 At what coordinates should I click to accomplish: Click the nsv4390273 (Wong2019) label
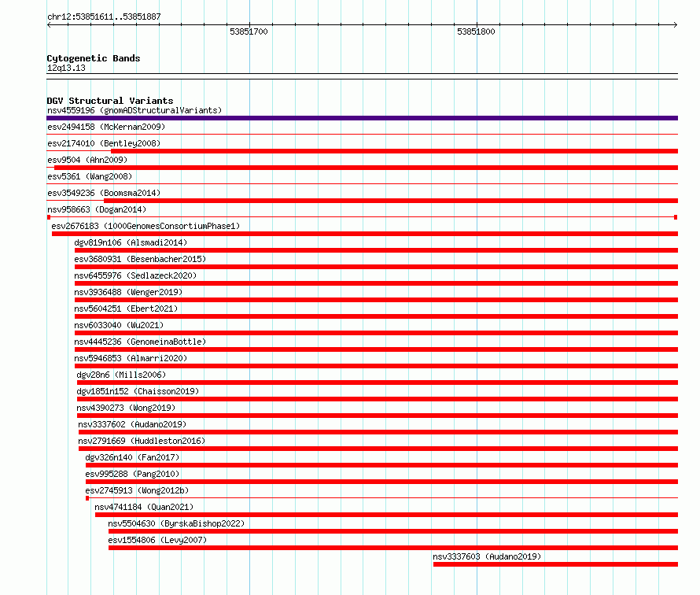(x=126, y=408)
